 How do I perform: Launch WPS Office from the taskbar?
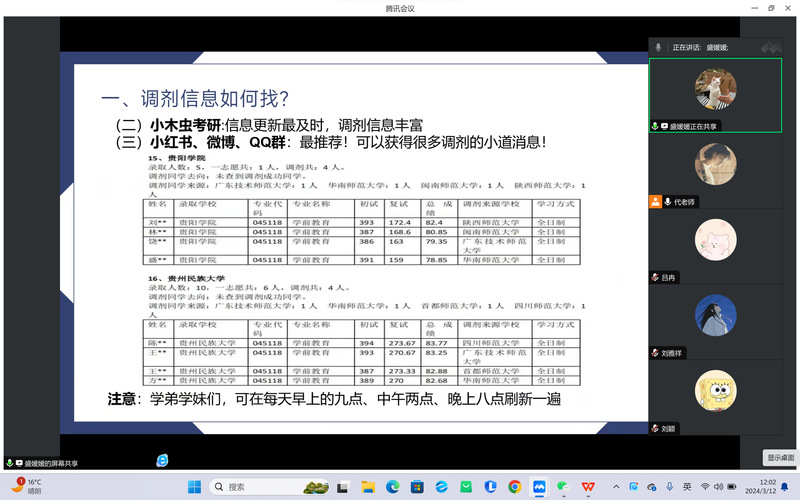[587, 486]
